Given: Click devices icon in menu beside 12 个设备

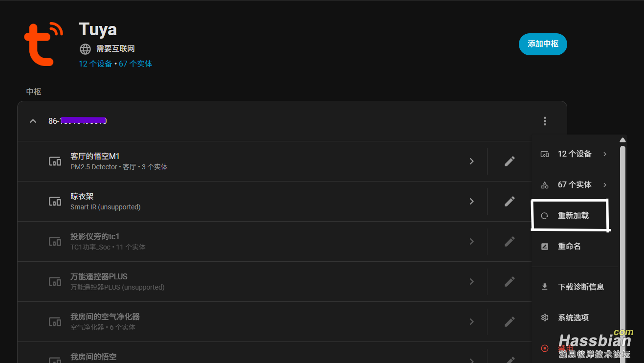Looking at the screenshot, I should point(545,154).
